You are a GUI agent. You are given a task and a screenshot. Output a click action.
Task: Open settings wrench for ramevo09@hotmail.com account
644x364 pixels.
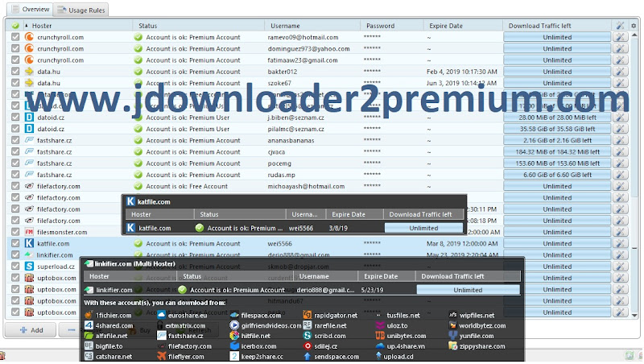[620, 37]
